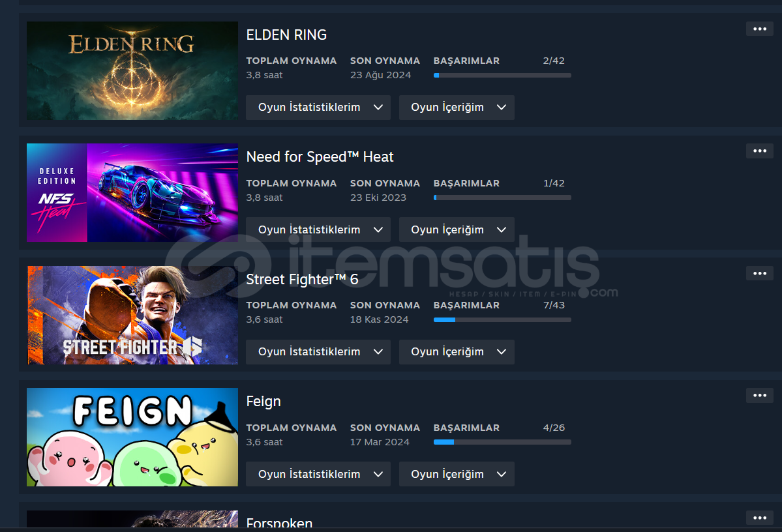Open the three-dot menu for Need for Speed Heat

759,151
